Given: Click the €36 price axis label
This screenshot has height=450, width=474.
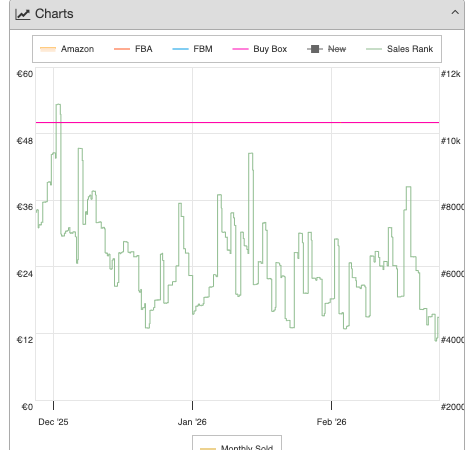Looking at the screenshot, I should 25,207.
